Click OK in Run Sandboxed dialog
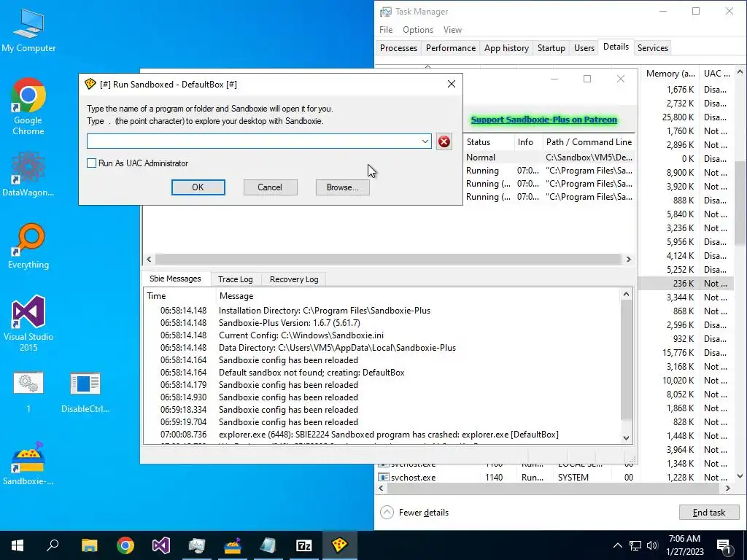Viewport: 747px width, 560px height. click(x=198, y=187)
